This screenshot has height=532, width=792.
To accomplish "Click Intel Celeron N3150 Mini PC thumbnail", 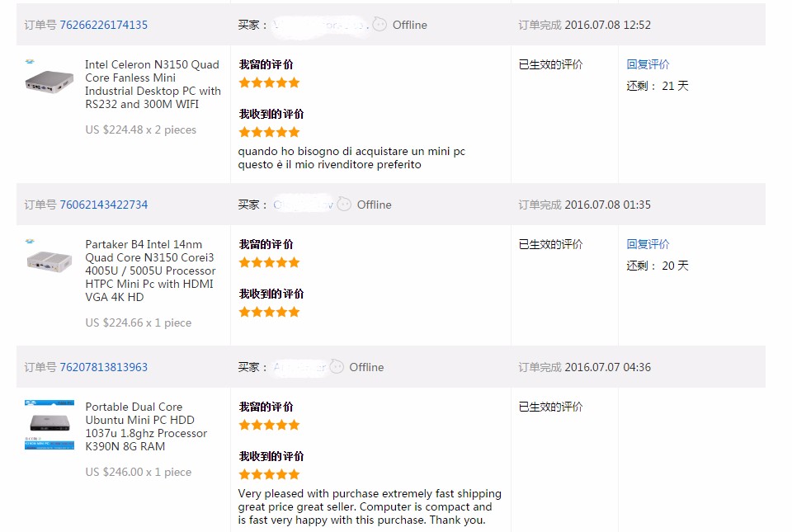I will 49,78.
